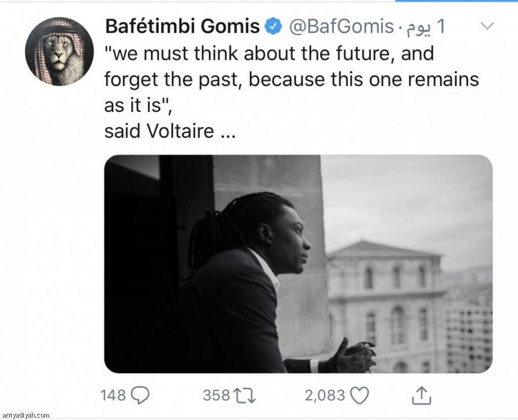Like the tweet with the heart icon
This screenshot has height=420, width=518.
coord(360,396)
